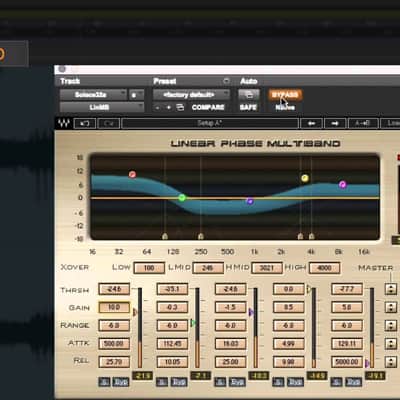Click the minus previous preset button

click(x=157, y=107)
